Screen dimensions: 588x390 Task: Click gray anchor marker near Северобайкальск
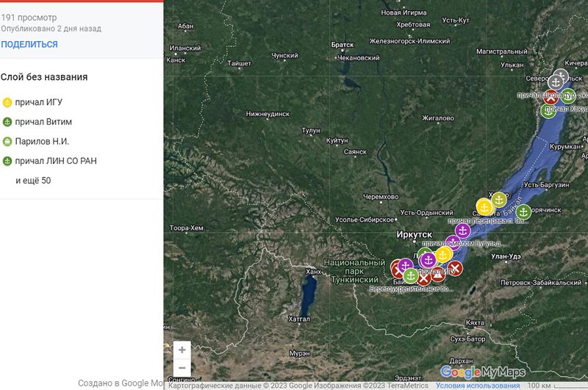[556, 82]
